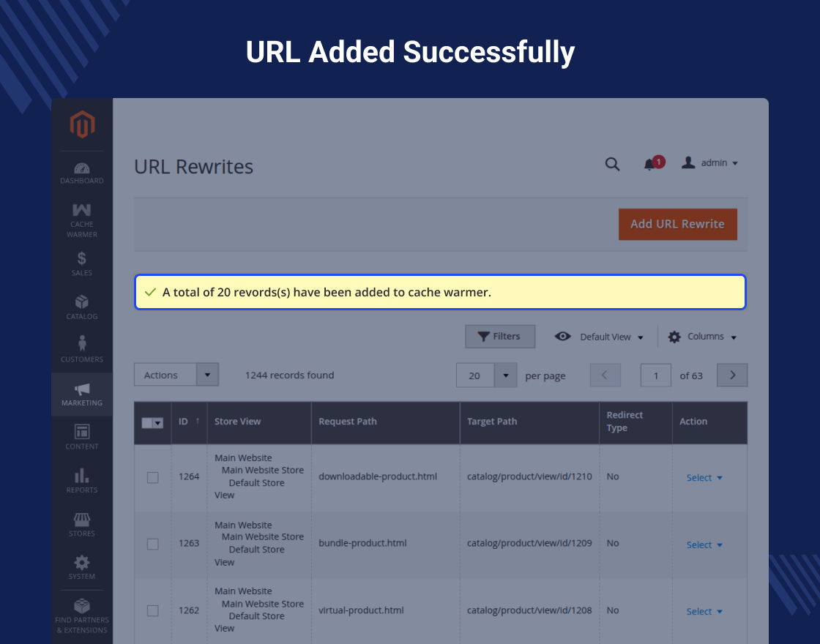Check the checkbox for row 1264
Viewport: 820px width, 644px height.
pyautogui.click(x=152, y=477)
